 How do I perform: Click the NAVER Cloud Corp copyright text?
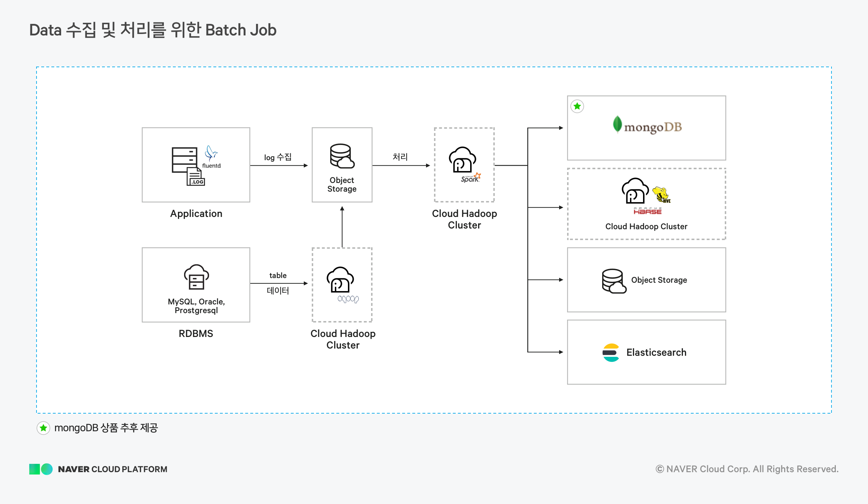click(747, 469)
